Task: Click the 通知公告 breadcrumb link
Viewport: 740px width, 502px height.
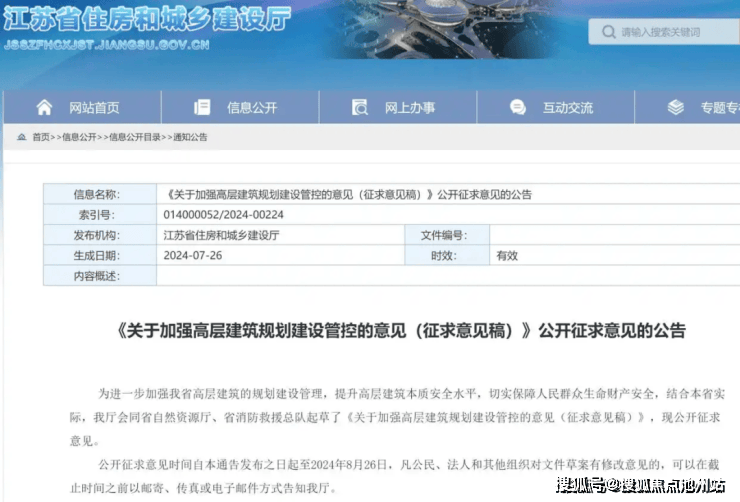Action: point(190,137)
